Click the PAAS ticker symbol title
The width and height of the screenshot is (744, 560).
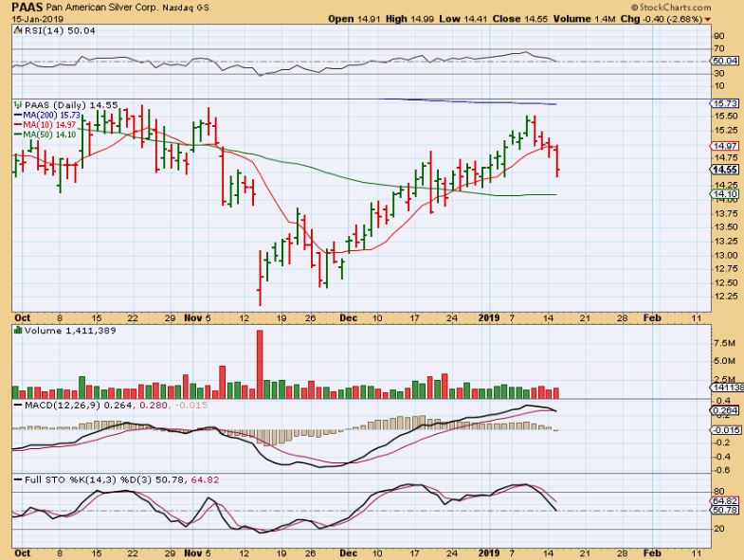pyautogui.click(x=27, y=8)
